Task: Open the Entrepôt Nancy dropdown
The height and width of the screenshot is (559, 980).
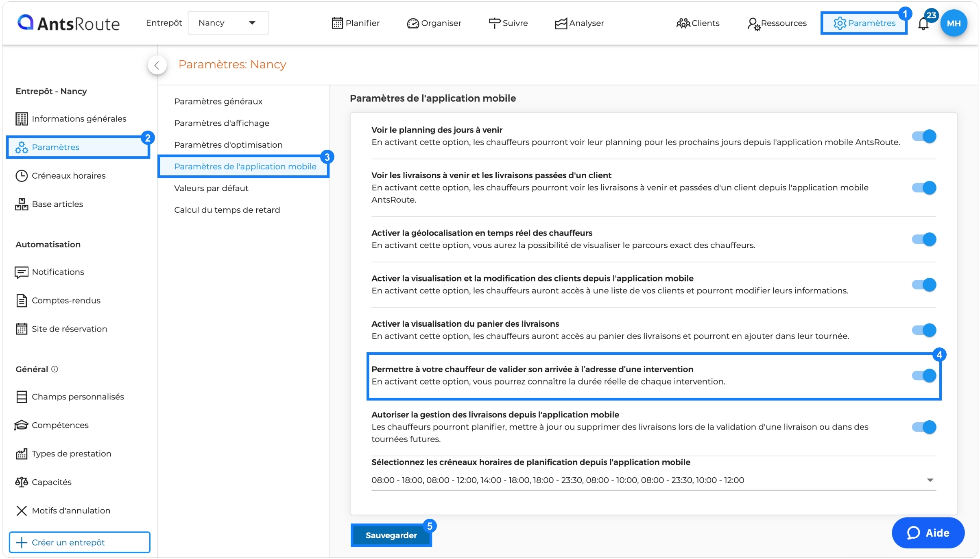Action: pyautogui.click(x=228, y=23)
